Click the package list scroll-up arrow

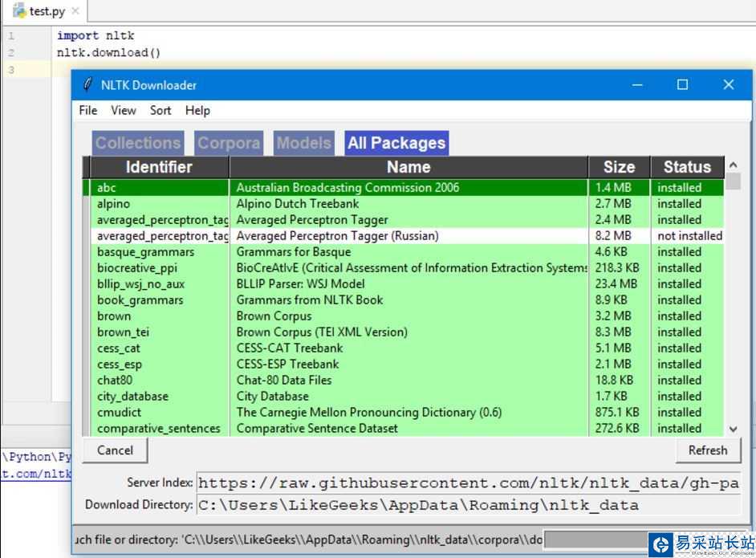[734, 165]
